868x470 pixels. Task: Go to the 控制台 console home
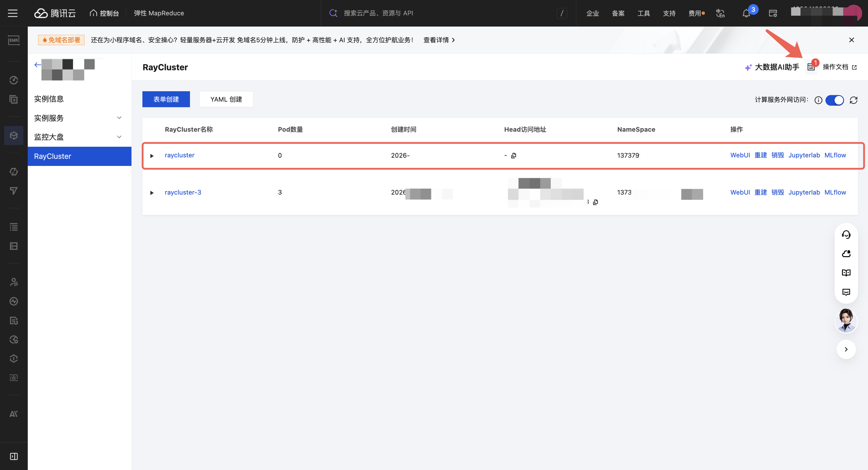[105, 13]
